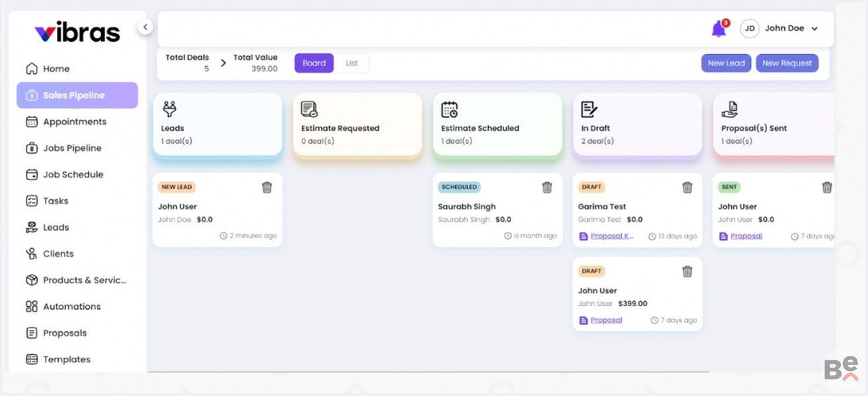The image size is (868, 396).
Task: Open Proposal link on $399.00 draft card
Action: (x=606, y=320)
